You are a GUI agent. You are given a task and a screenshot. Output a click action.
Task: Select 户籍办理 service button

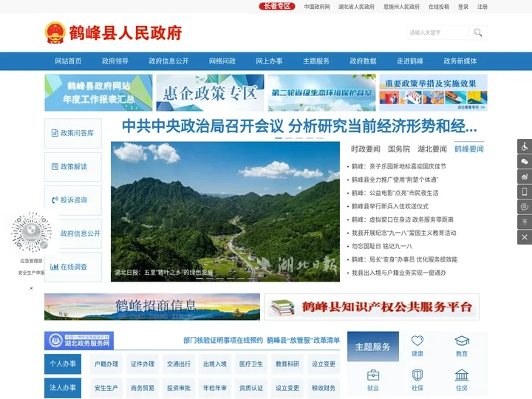106,364
